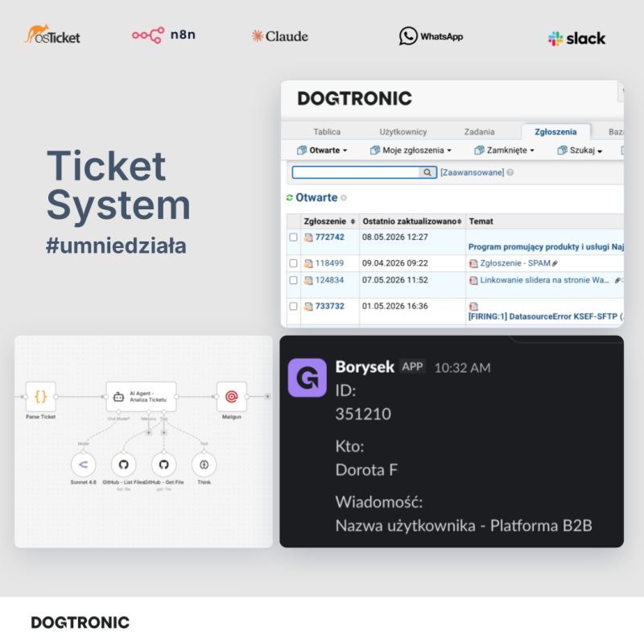Open the AI Agent Analiza Ticketu node
Screen dimensions: 644x644
[x=142, y=396]
